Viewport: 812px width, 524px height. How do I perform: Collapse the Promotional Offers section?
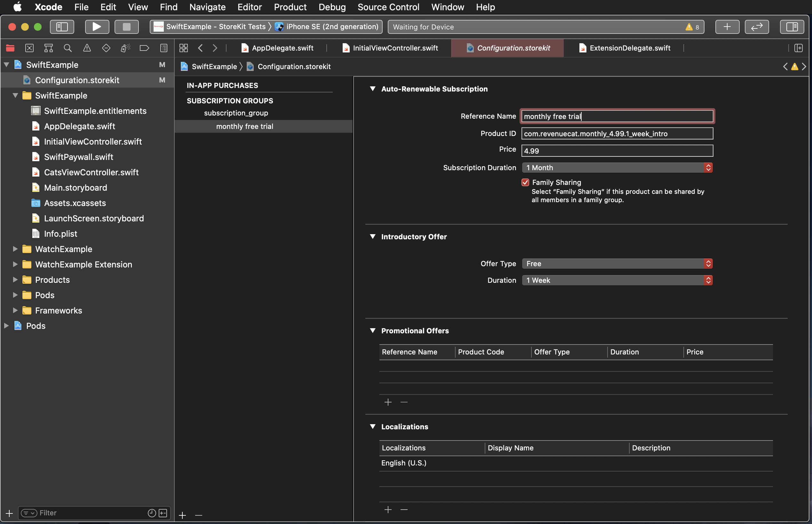[x=373, y=331]
